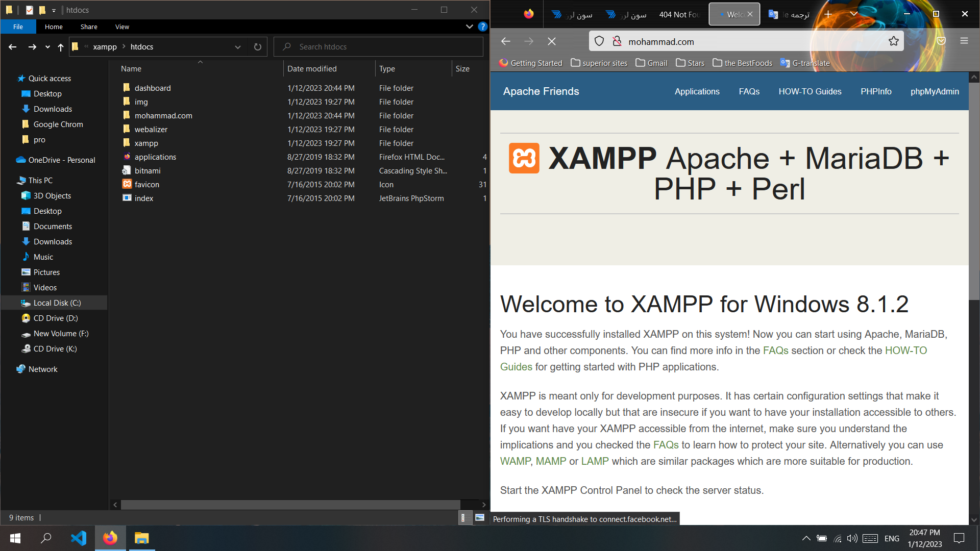
Task: Open address bar history dropdown
Action: click(237, 47)
